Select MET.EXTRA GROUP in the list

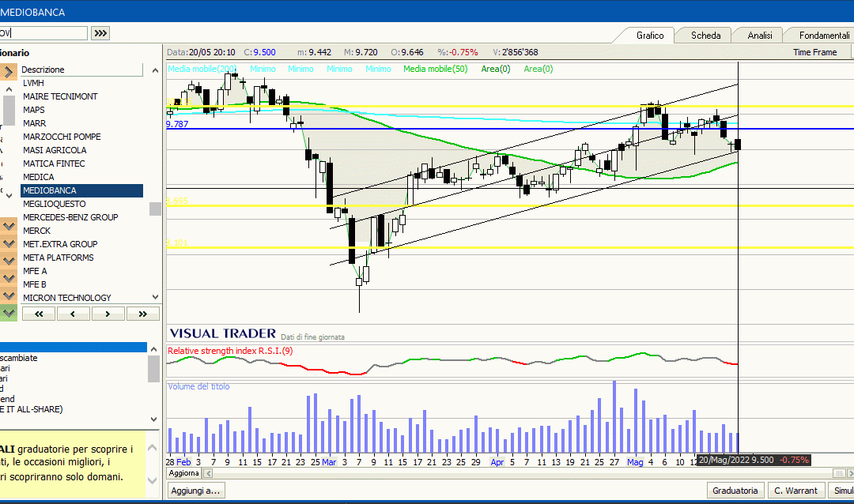(81, 244)
